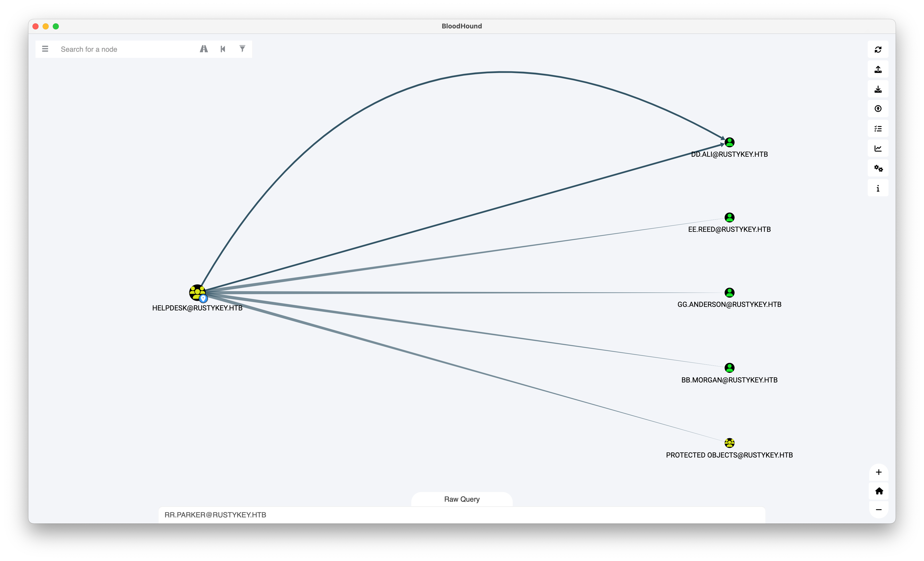This screenshot has height=561, width=924.
Task: Click the pathfinding road icon
Action: click(204, 49)
